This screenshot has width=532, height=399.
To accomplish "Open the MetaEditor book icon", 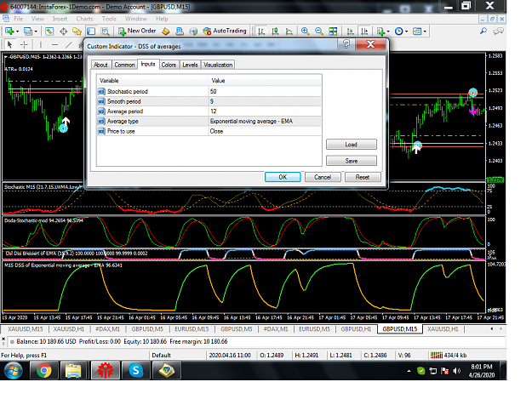I will tap(166, 31).
